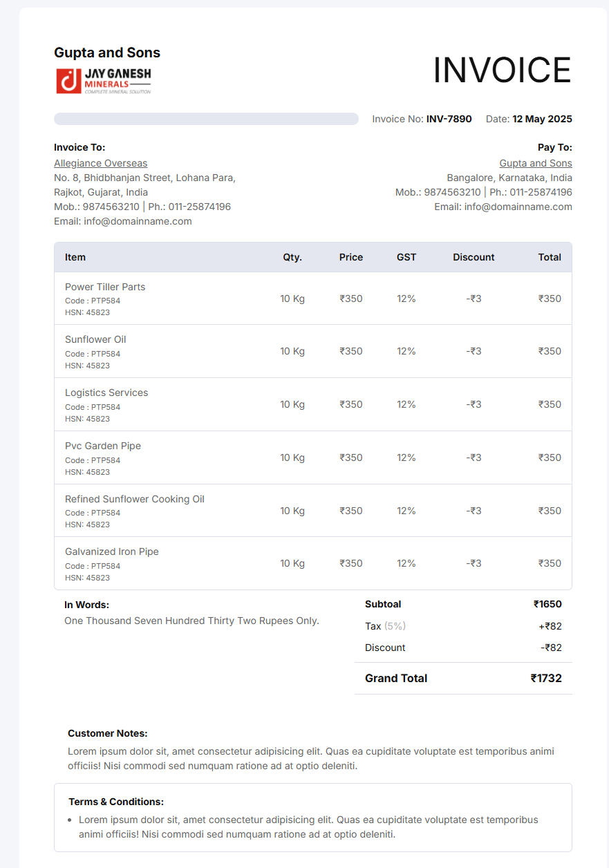Select the Sunflower Oil item name
This screenshot has height=868, width=609.
click(95, 339)
